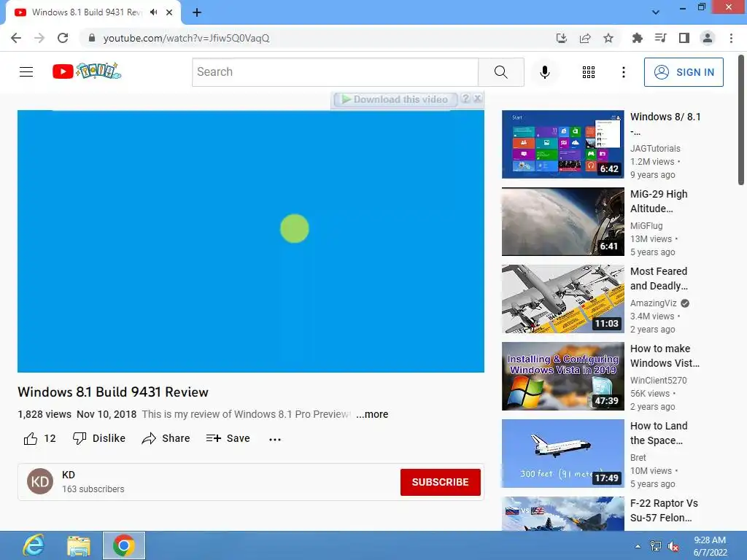The height and width of the screenshot is (560, 747).
Task: Click the search magnifier button
Action: [x=500, y=72]
